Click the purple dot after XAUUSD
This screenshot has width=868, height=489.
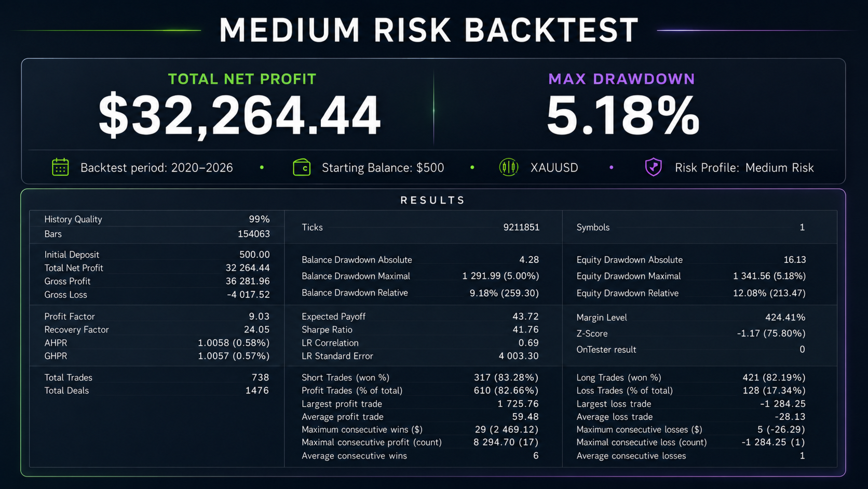pos(611,167)
